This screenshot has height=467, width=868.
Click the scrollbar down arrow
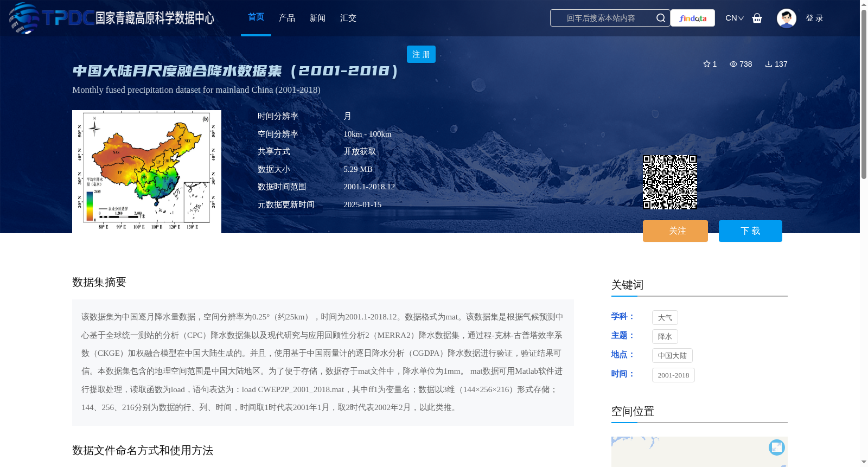(864, 462)
